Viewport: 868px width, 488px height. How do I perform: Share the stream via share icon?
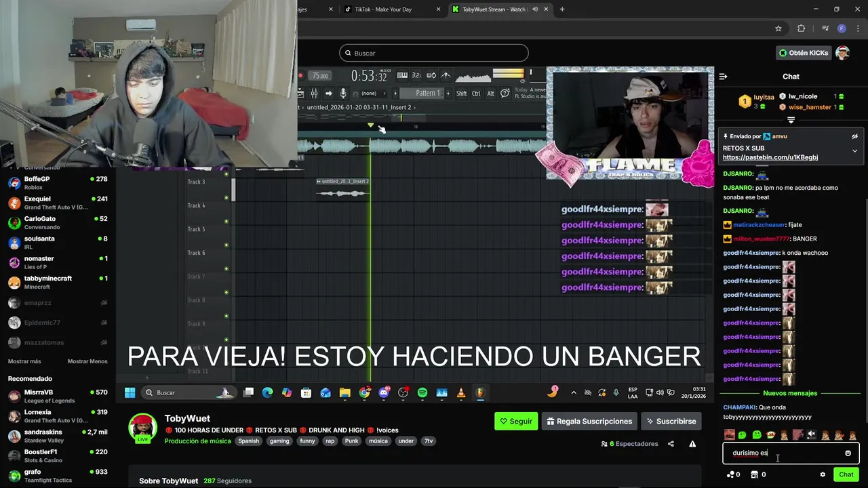671,444
